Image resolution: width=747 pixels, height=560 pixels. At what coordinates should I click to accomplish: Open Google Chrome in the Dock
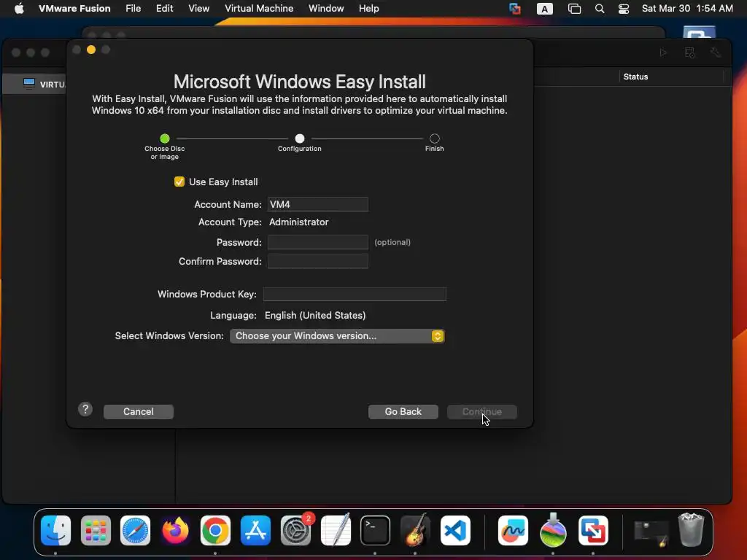pos(215,530)
